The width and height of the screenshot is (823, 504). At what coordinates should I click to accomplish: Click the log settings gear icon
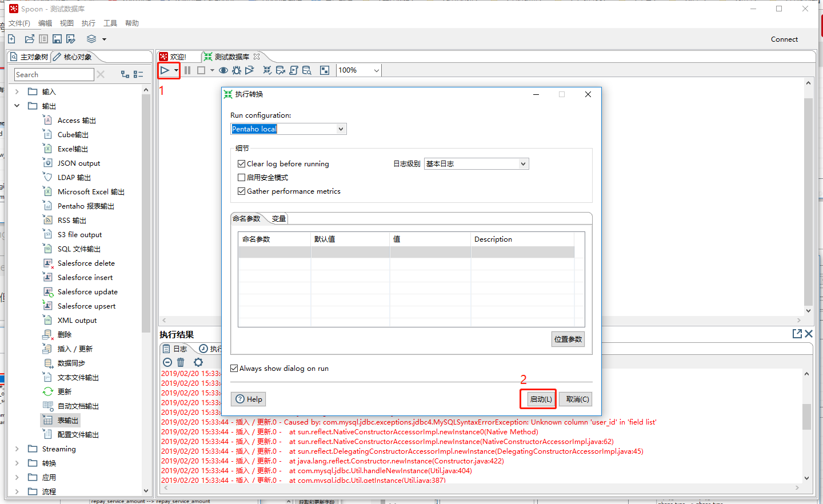[198, 362]
